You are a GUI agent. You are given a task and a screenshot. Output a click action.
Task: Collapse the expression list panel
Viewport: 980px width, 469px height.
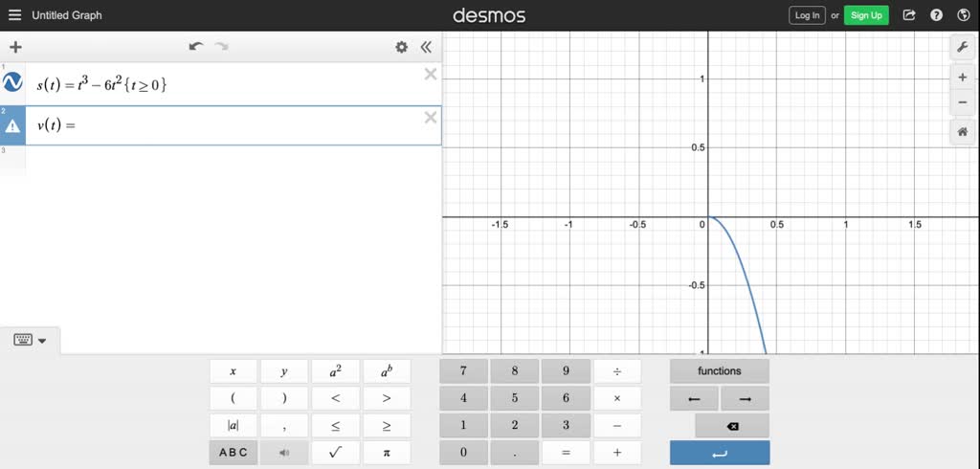point(426,47)
